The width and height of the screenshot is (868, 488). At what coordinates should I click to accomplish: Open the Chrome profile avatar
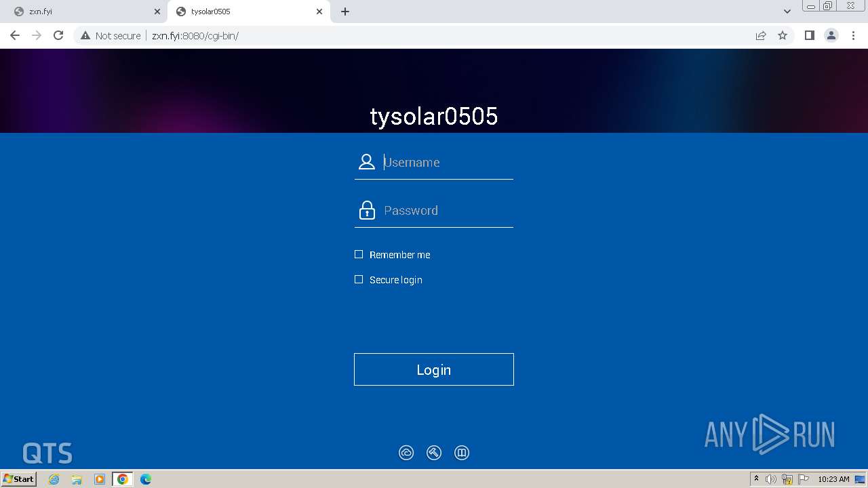pyautogui.click(x=831, y=35)
